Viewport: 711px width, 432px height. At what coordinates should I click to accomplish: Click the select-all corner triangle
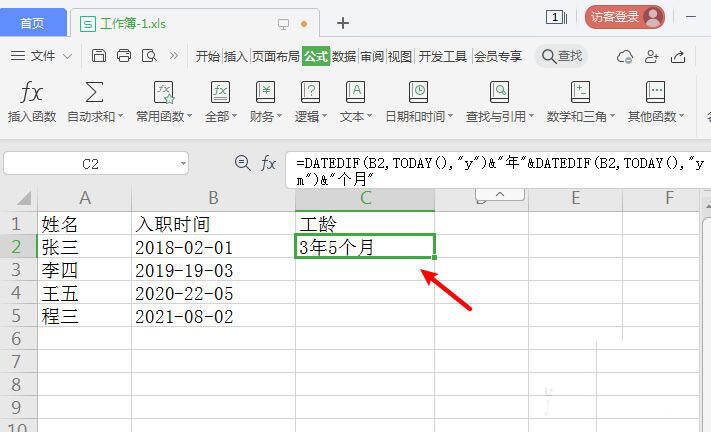(x=24, y=199)
